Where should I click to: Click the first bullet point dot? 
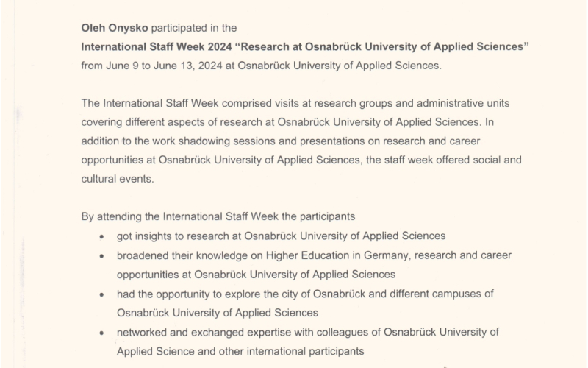[x=101, y=236]
